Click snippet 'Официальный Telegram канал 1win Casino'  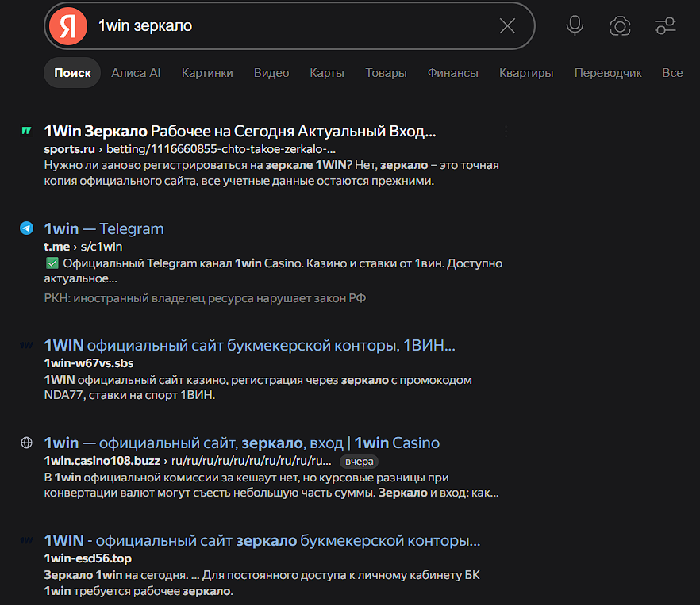pos(273,270)
